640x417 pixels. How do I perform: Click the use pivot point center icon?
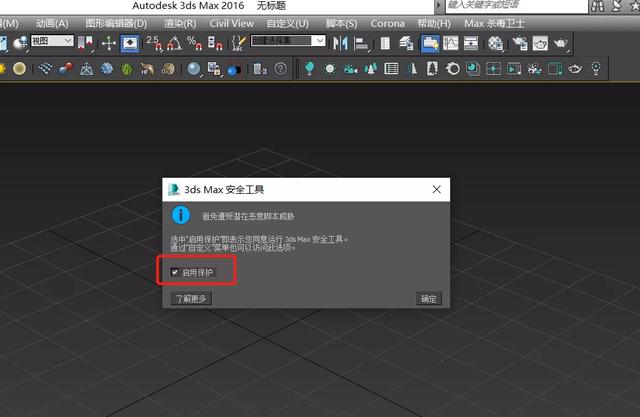coord(86,43)
